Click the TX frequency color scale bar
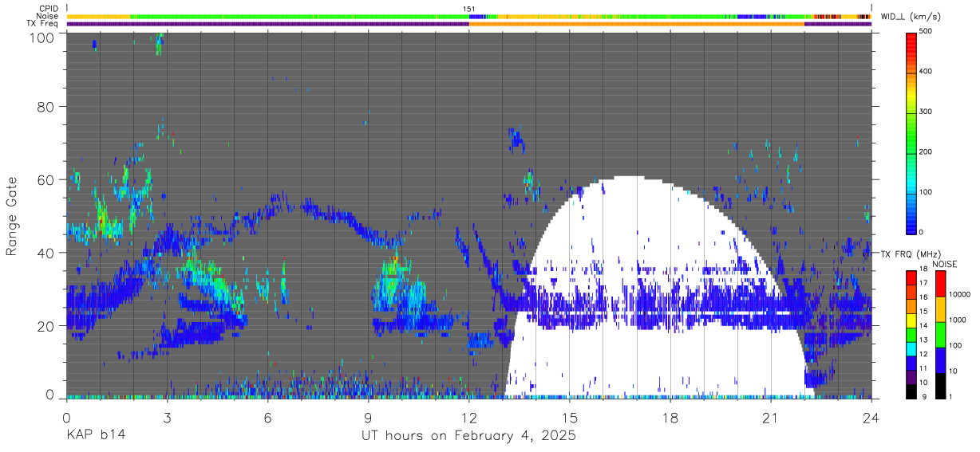The width and height of the screenshot is (980, 452). pos(912,333)
